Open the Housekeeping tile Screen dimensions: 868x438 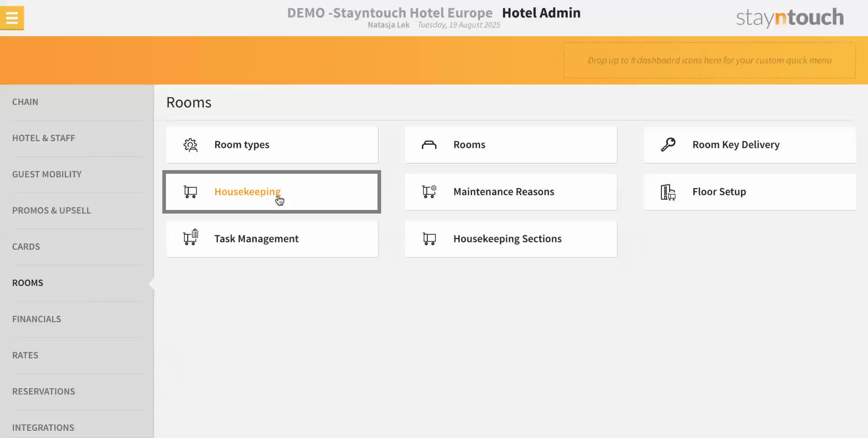[272, 192]
